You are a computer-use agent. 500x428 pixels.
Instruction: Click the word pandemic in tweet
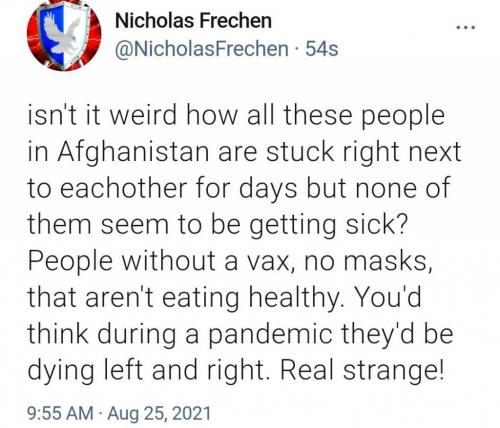(x=271, y=335)
